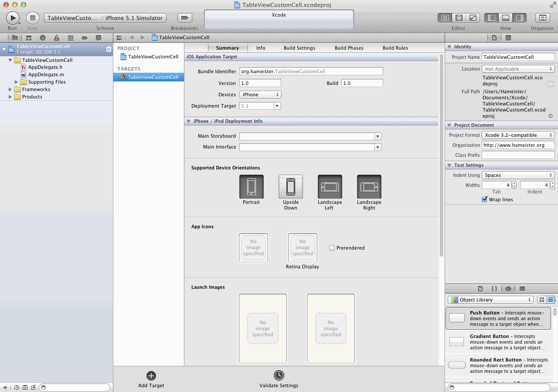Toggle Upside Down orientation
The height and width of the screenshot is (392, 558).
[x=290, y=187]
